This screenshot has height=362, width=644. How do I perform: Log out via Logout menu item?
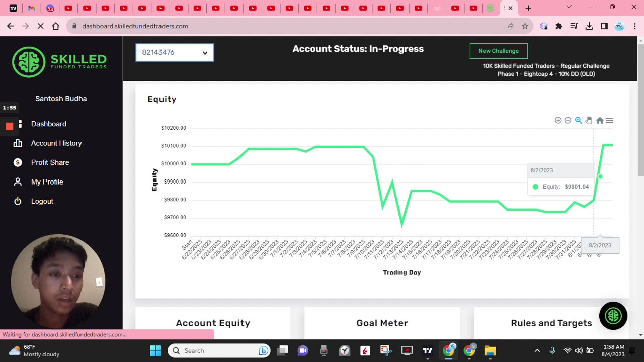click(x=42, y=201)
